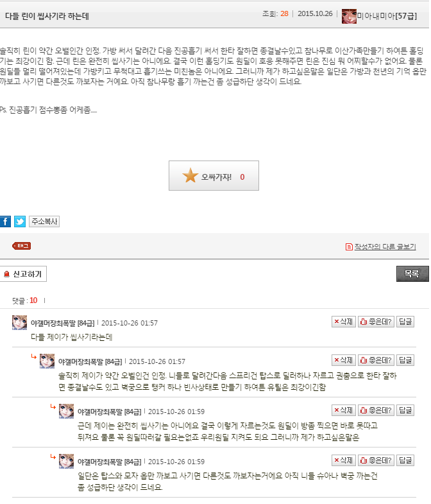The image size is (431, 504).
Task: Click the siren icon on 신고하기 button
Action: coord(6,274)
